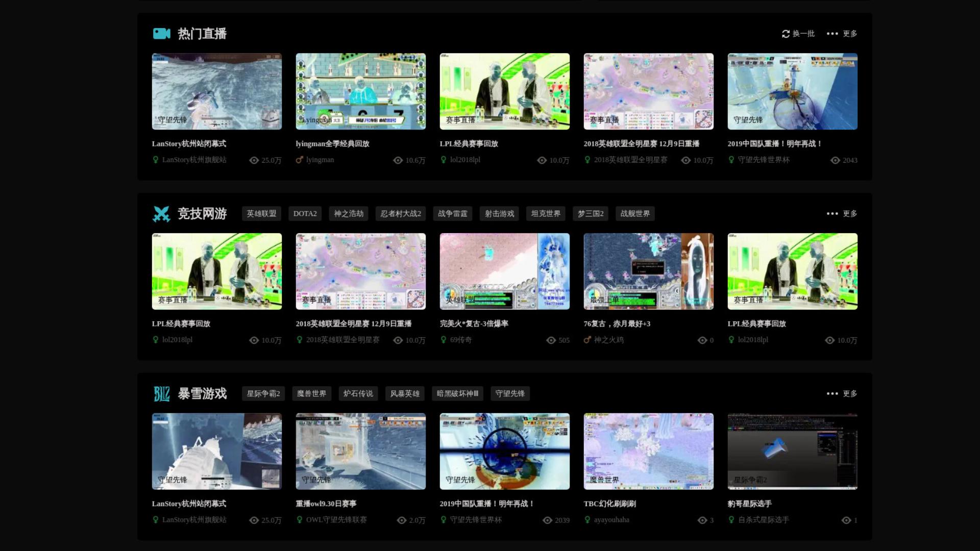Choose the 风暴英雄 tag
This screenshot has width=980, height=551.
tap(405, 394)
